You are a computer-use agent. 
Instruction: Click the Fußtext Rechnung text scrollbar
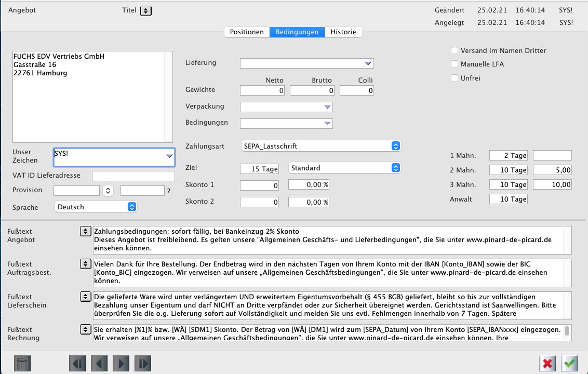tap(567, 332)
